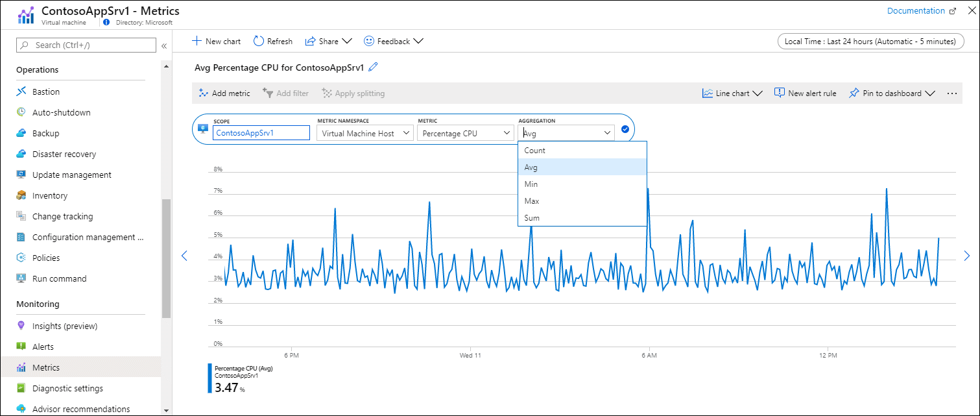
Task: Expand the Line chart type dropdown
Action: pos(732,93)
